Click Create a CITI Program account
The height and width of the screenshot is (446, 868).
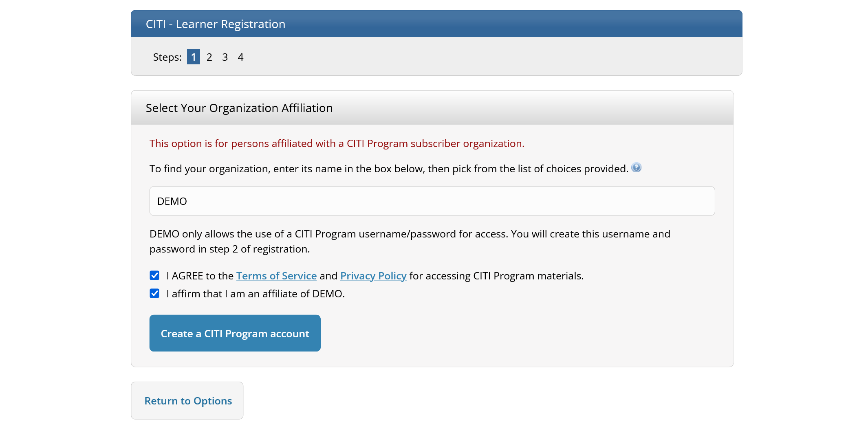235,333
